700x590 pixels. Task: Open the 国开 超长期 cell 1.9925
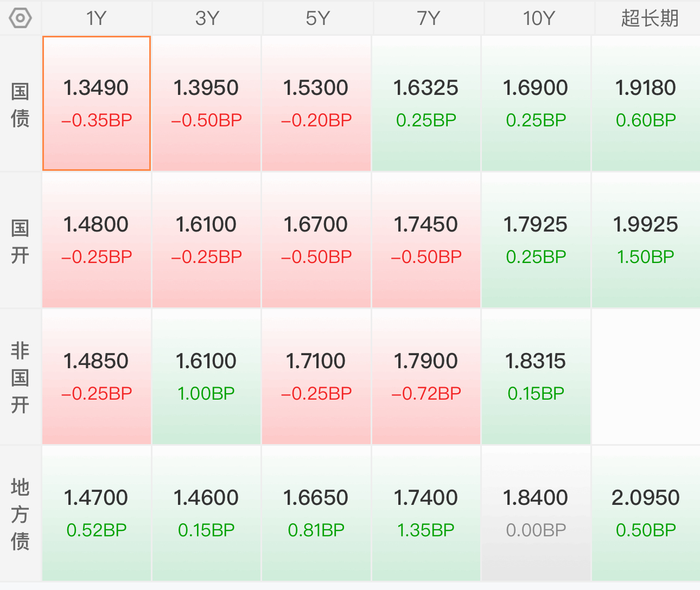[x=646, y=240]
